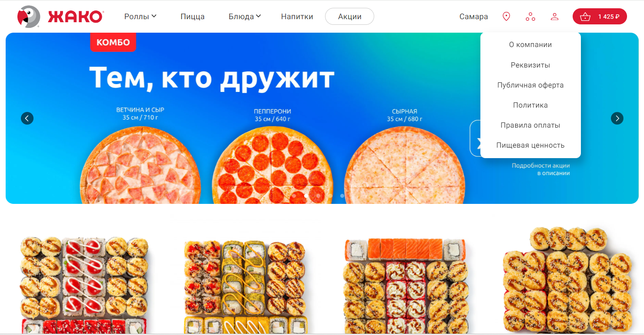Open the Пицца menu section
The width and height of the screenshot is (644, 335).
click(192, 17)
